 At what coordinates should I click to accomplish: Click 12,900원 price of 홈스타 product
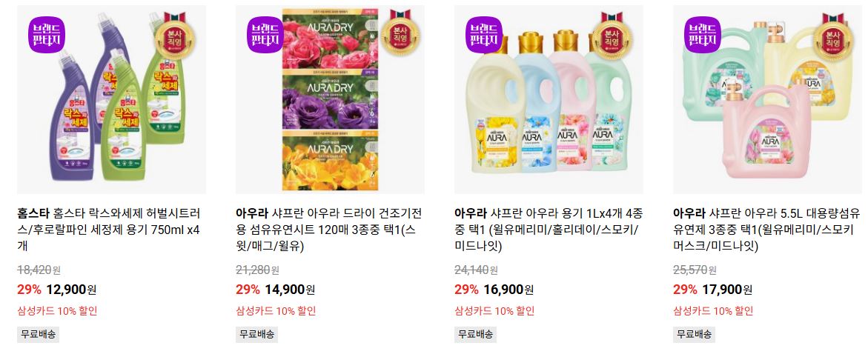coord(71,290)
